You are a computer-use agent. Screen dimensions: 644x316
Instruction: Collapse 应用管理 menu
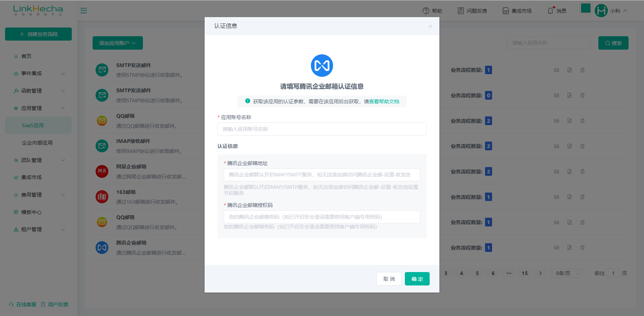(x=39, y=108)
